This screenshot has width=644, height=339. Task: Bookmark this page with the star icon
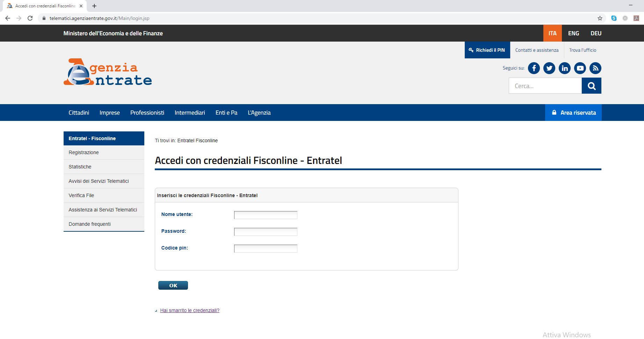[x=600, y=18]
